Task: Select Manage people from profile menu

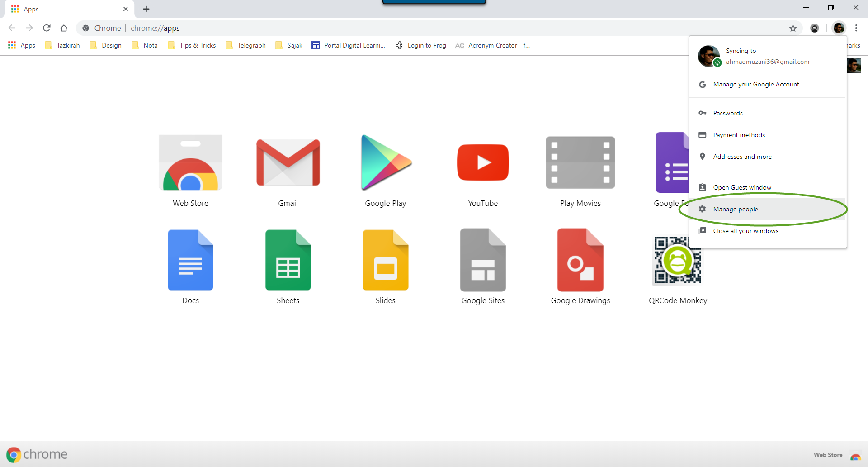Action: tap(736, 209)
